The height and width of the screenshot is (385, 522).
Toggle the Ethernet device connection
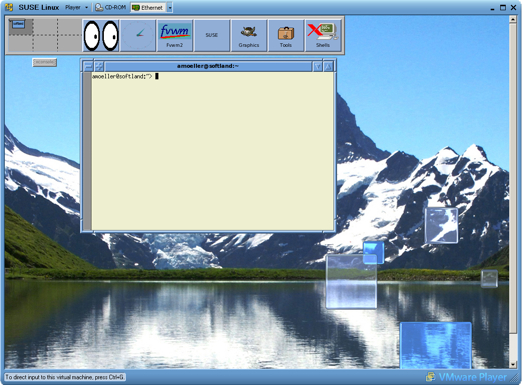click(x=148, y=7)
